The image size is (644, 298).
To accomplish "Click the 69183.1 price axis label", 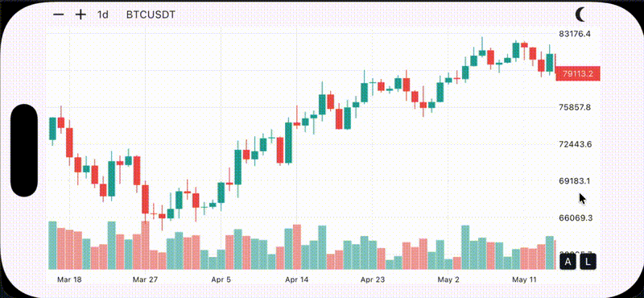I will [x=575, y=181].
